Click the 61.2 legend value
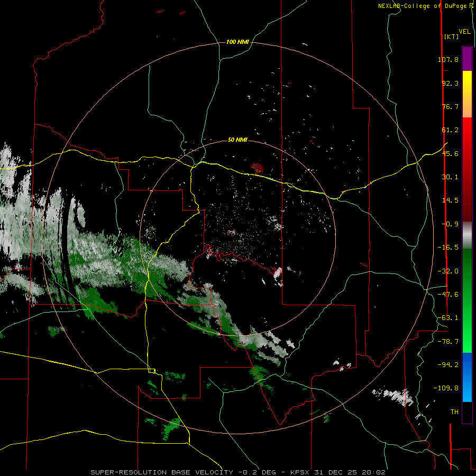 (x=450, y=130)
